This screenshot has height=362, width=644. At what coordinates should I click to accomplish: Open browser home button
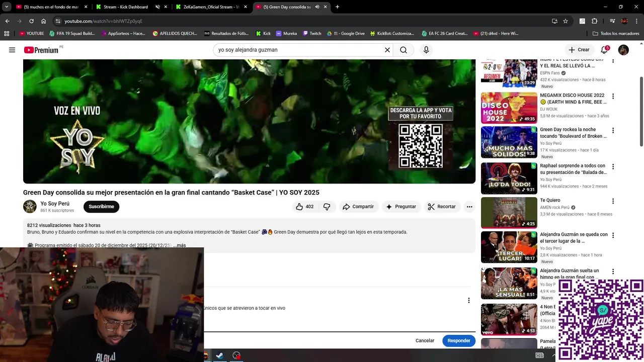[44, 21]
